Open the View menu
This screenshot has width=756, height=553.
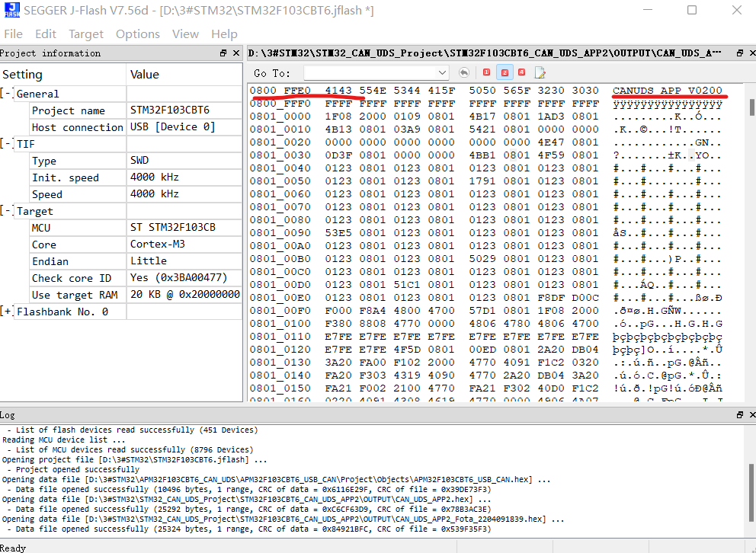click(x=185, y=34)
